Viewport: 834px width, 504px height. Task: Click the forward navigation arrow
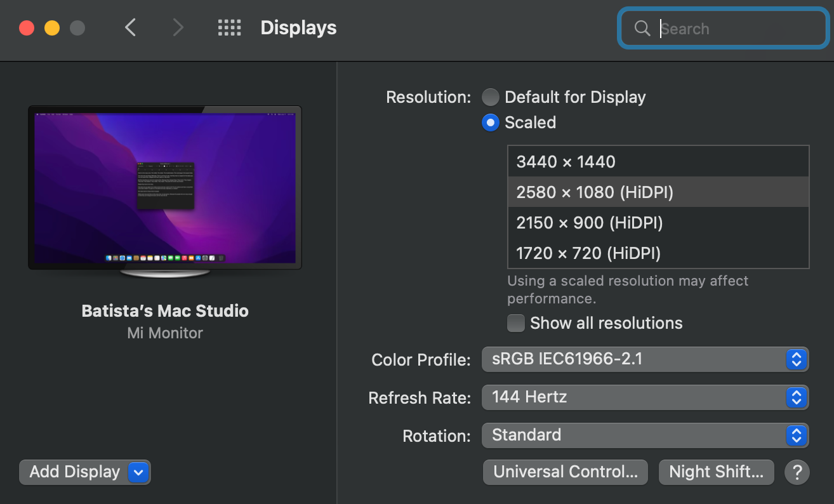[x=177, y=28]
